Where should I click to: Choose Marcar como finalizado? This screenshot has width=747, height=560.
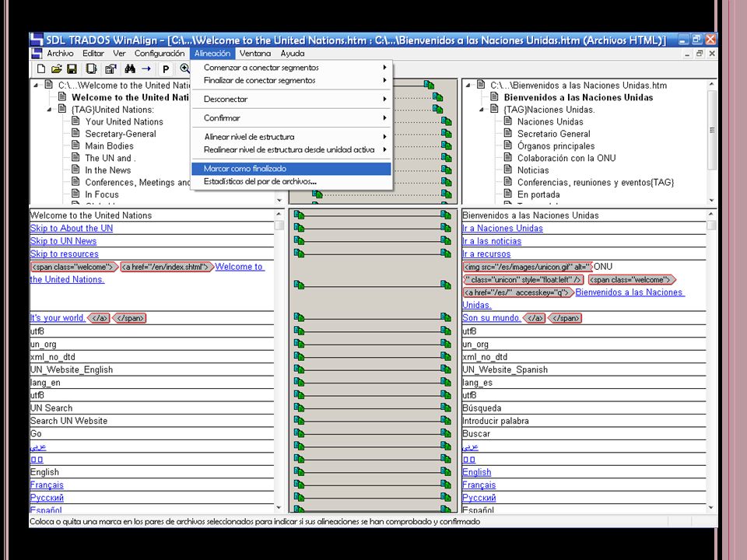click(x=292, y=169)
